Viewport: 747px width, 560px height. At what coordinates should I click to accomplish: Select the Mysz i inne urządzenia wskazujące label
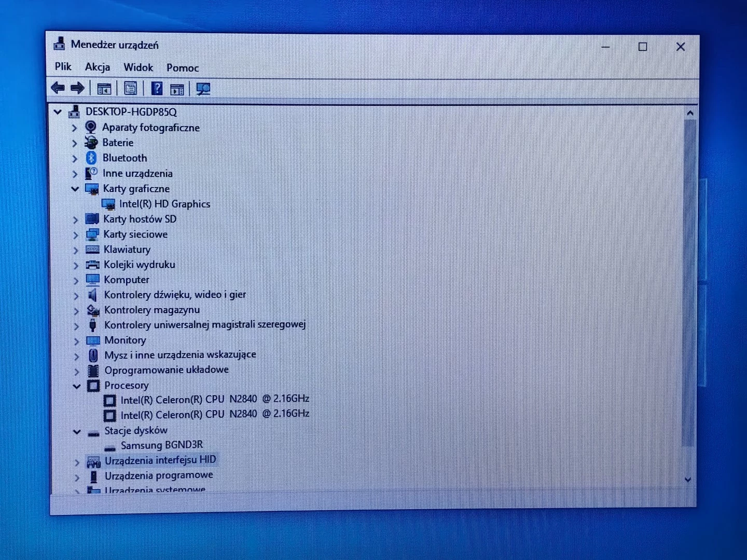point(180,355)
